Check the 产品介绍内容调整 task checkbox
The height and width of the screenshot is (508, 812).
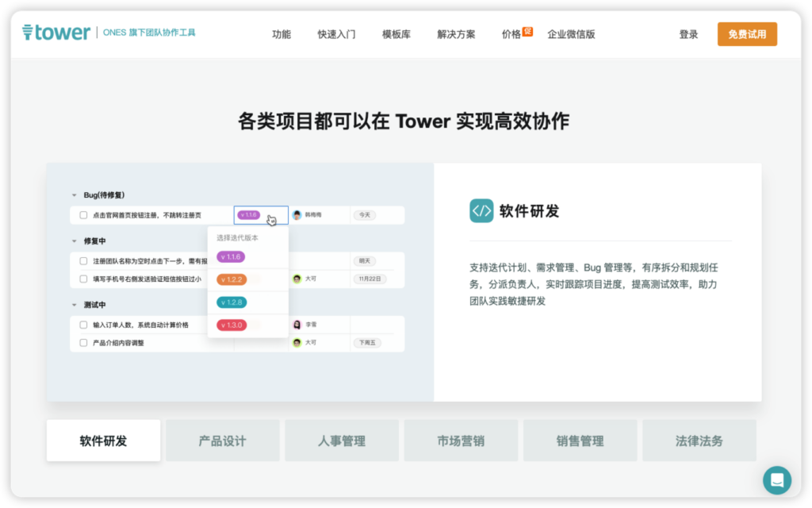coord(83,343)
